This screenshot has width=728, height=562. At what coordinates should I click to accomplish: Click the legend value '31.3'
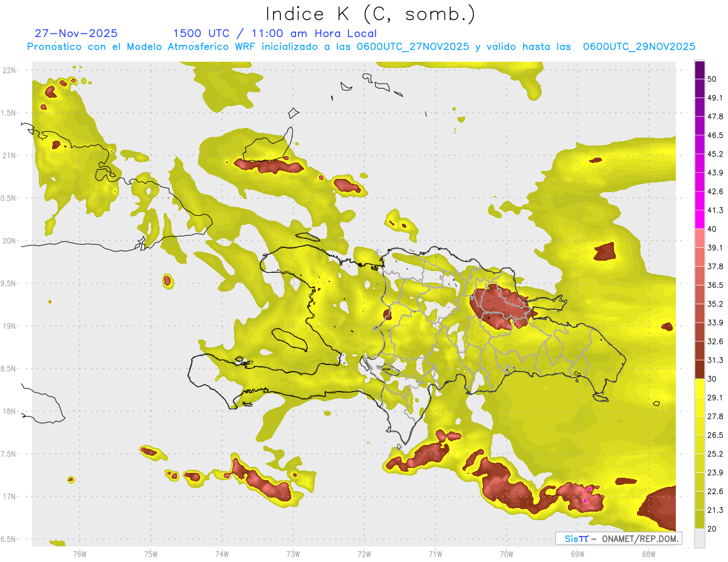pos(715,360)
